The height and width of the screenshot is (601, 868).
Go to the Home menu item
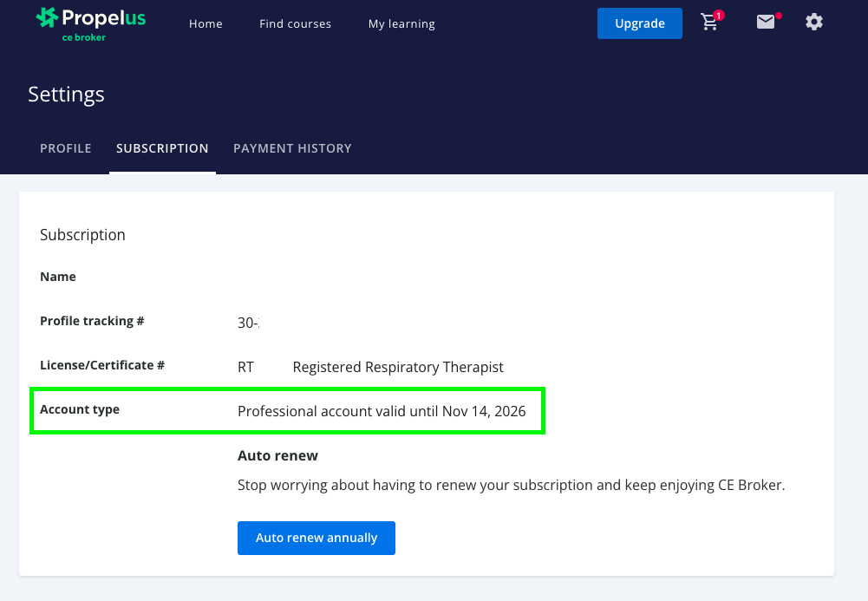(206, 23)
